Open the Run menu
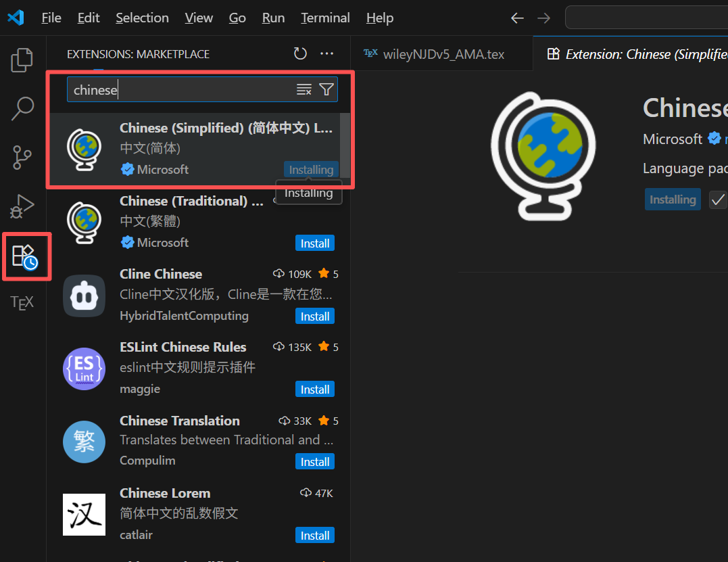 [273, 18]
